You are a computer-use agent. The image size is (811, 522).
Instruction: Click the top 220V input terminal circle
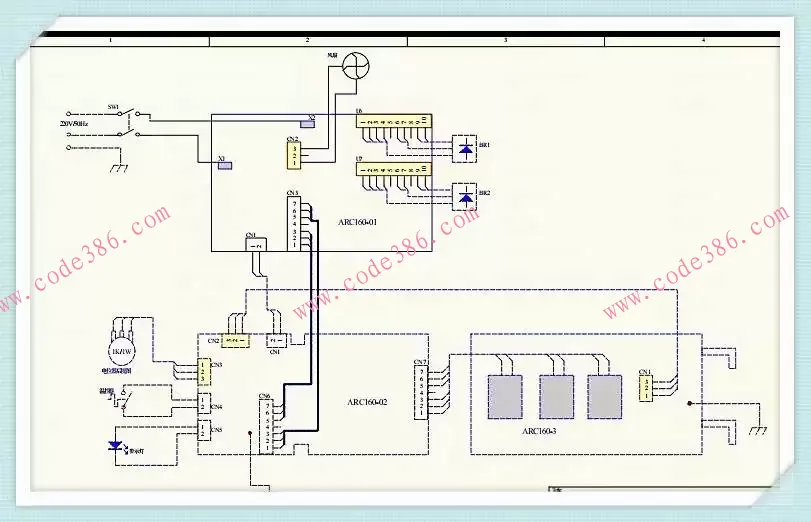pyautogui.click(x=68, y=113)
